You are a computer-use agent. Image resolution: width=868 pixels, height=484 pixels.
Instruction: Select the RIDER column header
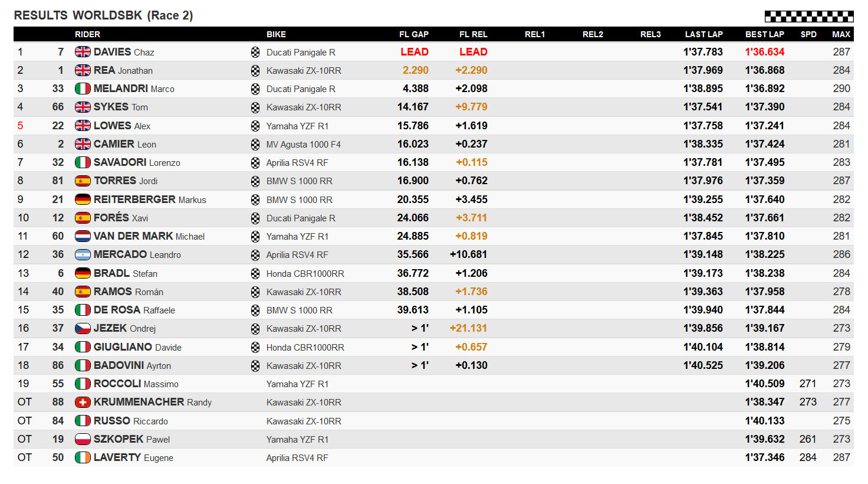(x=87, y=34)
